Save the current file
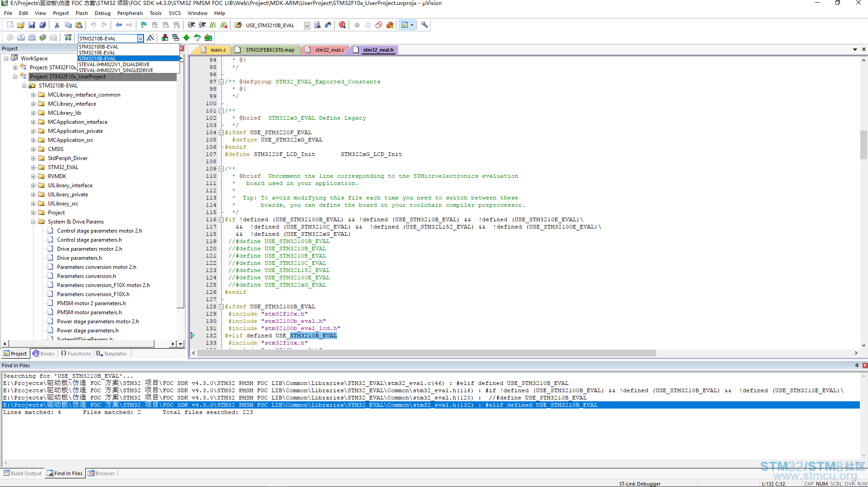The height and width of the screenshot is (487, 868). click(x=32, y=25)
